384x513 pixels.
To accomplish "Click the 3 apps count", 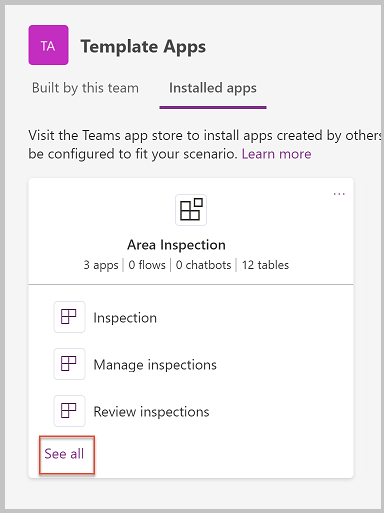I will (x=101, y=265).
